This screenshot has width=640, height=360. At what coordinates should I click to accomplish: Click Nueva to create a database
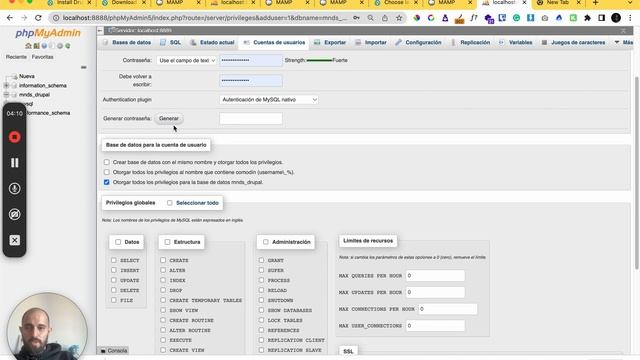(27, 76)
